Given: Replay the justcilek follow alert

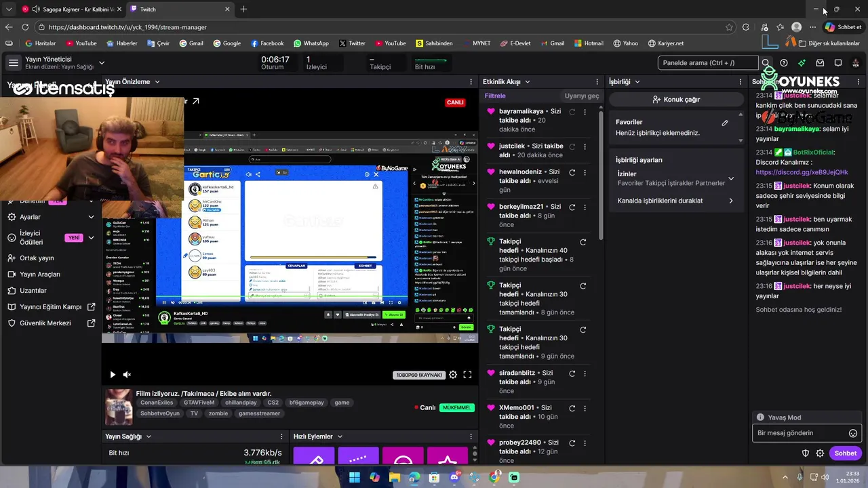Looking at the screenshot, I should click(572, 146).
